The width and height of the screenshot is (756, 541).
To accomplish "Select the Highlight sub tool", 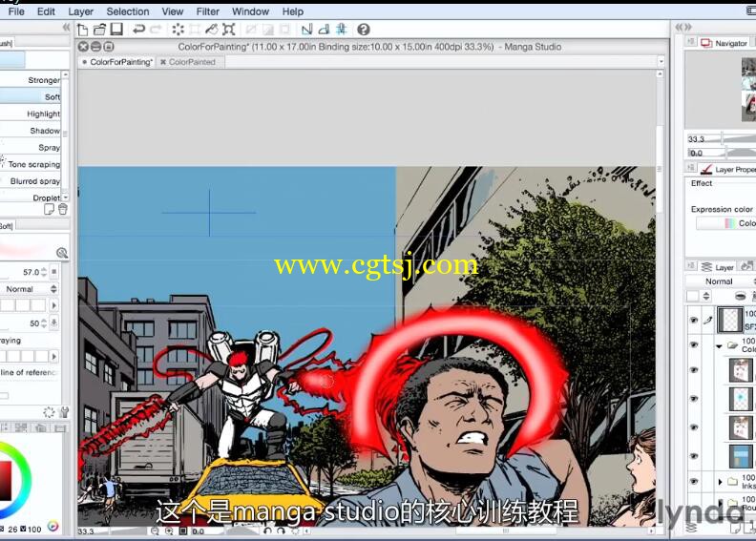I will [31, 114].
